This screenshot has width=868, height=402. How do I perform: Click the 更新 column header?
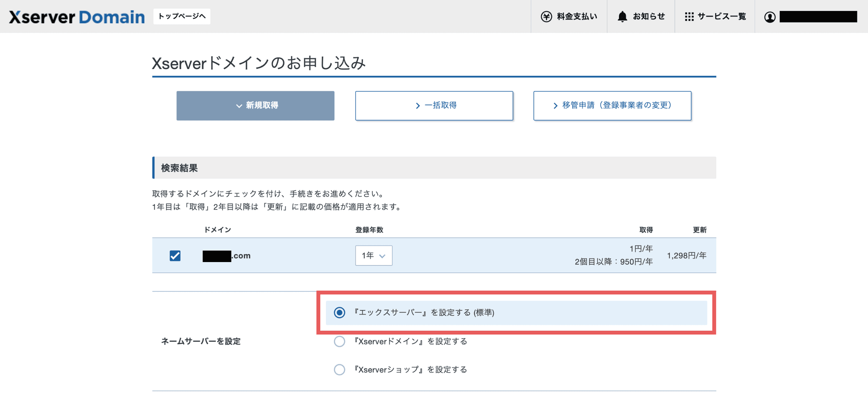tap(700, 230)
